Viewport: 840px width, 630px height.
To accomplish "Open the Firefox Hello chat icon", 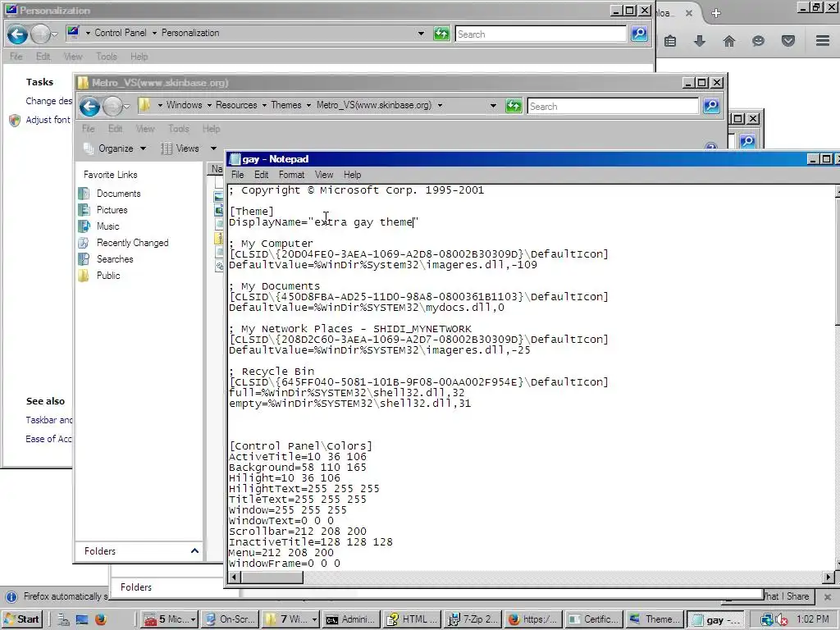I will tap(758, 41).
